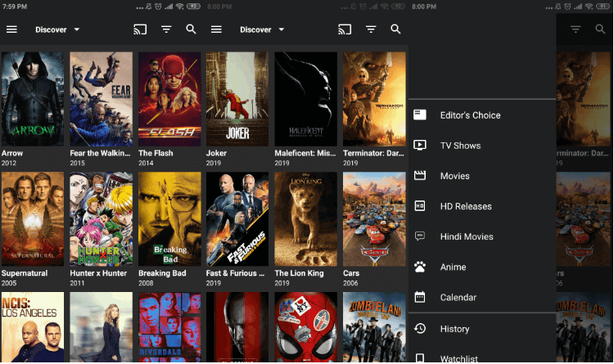Open poster of woman in dark coat
Screen dimensions: 614x364
point(101,327)
